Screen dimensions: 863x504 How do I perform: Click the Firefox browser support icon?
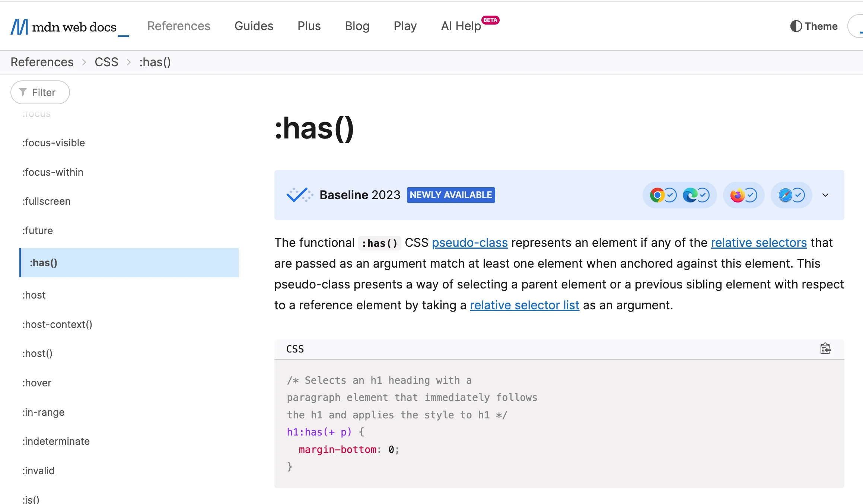tap(738, 195)
